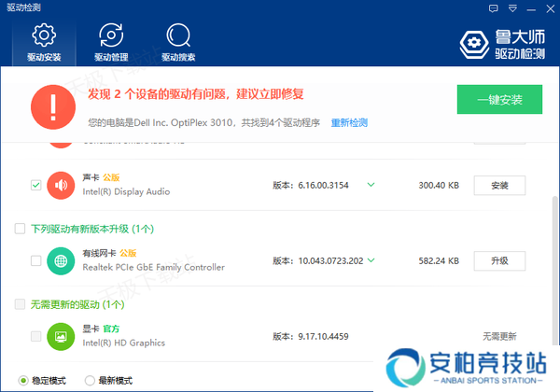
Task: Open the 驱动安装 tab
Action: coord(44,42)
